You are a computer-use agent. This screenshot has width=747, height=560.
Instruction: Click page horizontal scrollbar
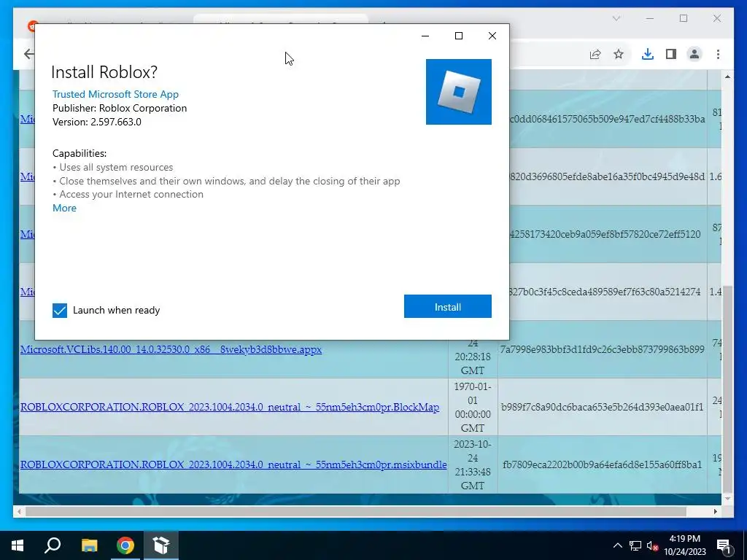356,511
